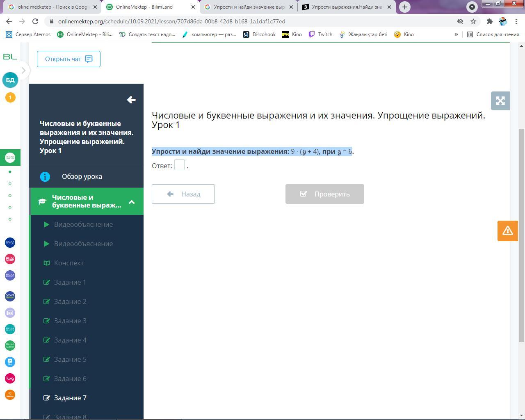Collapse the Числовые и буквенные выраж... section

(x=132, y=202)
